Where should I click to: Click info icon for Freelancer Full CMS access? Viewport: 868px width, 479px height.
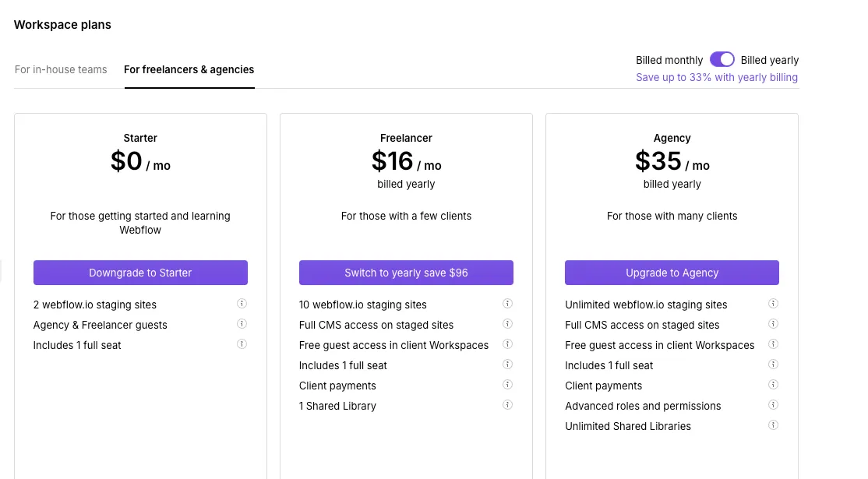507,324
